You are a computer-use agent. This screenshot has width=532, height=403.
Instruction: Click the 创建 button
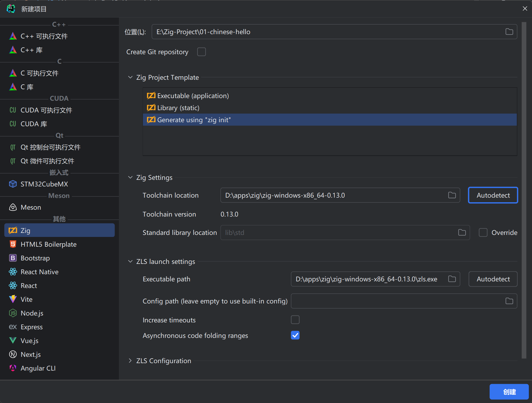coord(509,392)
